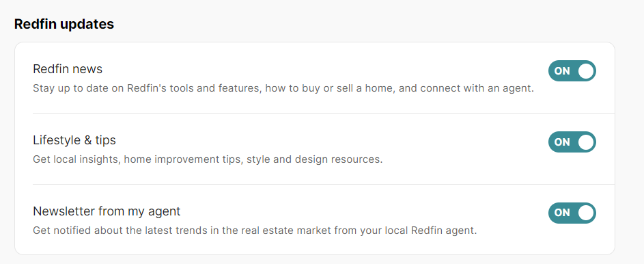This screenshot has height=264, width=644.
Task: Click divider below the Redfin news row
Action: coord(324,113)
